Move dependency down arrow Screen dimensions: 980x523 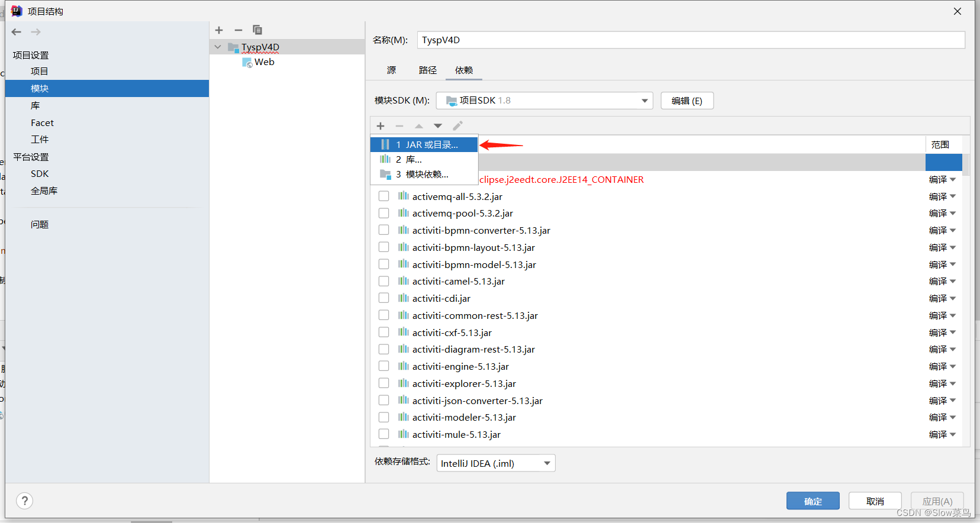(438, 126)
